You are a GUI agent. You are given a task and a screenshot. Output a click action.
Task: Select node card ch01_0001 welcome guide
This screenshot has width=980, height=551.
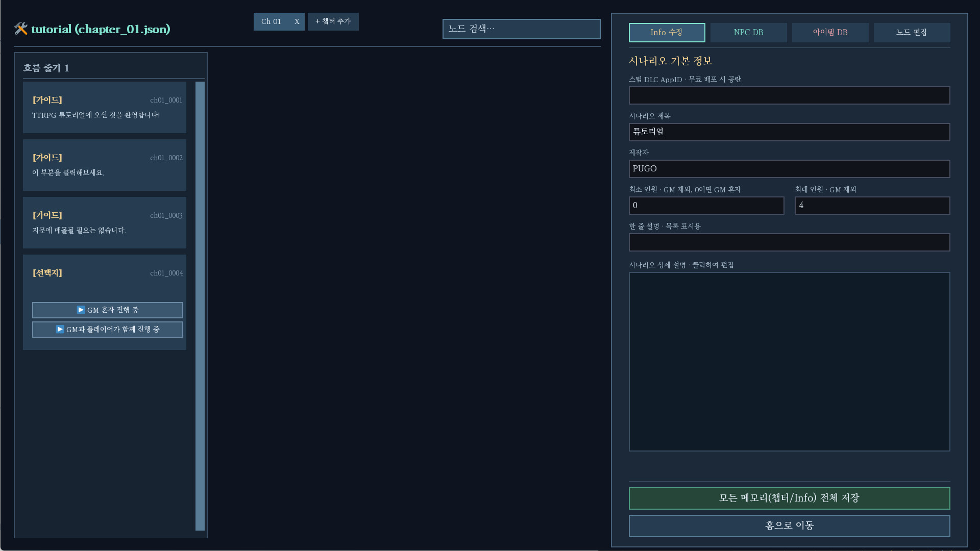[x=105, y=108]
